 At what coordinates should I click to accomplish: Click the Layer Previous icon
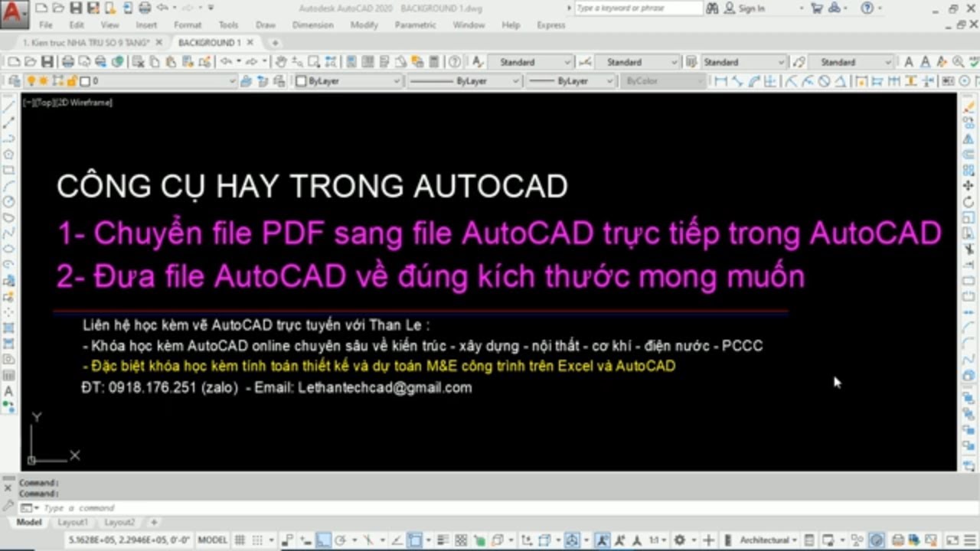[263, 81]
